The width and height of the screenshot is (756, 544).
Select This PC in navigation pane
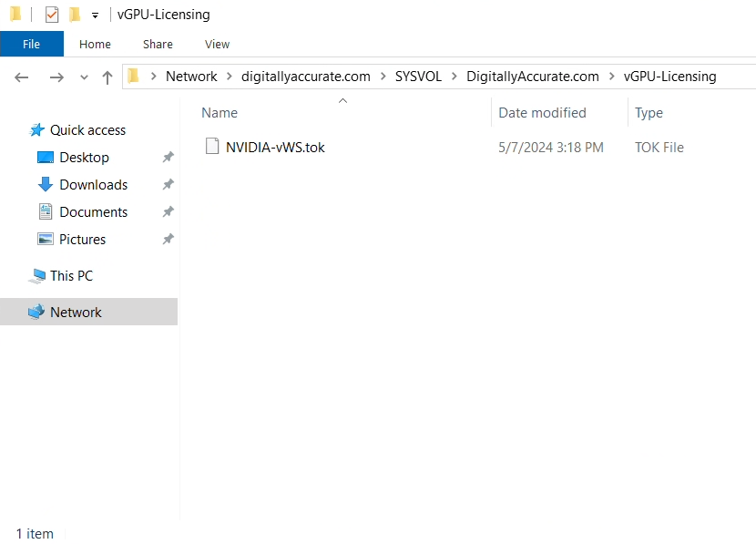pyautogui.click(x=71, y=276)
